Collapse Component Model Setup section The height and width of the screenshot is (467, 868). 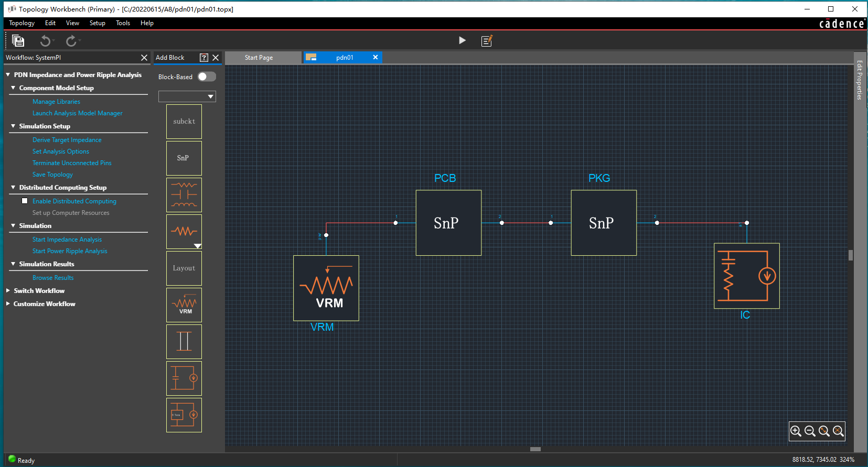click(13, 88)
